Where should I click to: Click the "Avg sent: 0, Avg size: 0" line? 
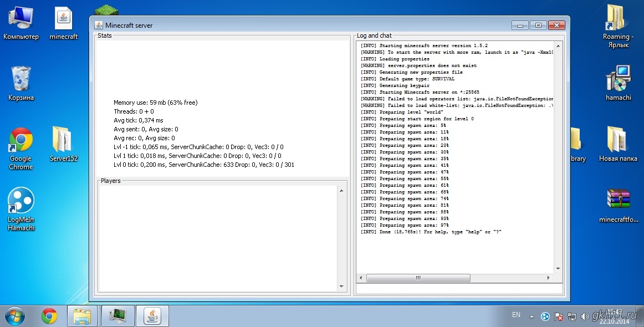point(146,129)
